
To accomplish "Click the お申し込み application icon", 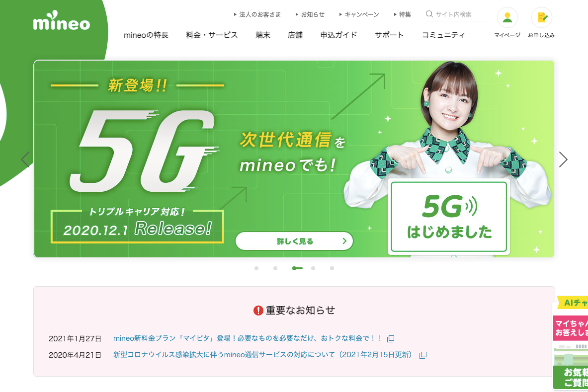I will 541,17.
